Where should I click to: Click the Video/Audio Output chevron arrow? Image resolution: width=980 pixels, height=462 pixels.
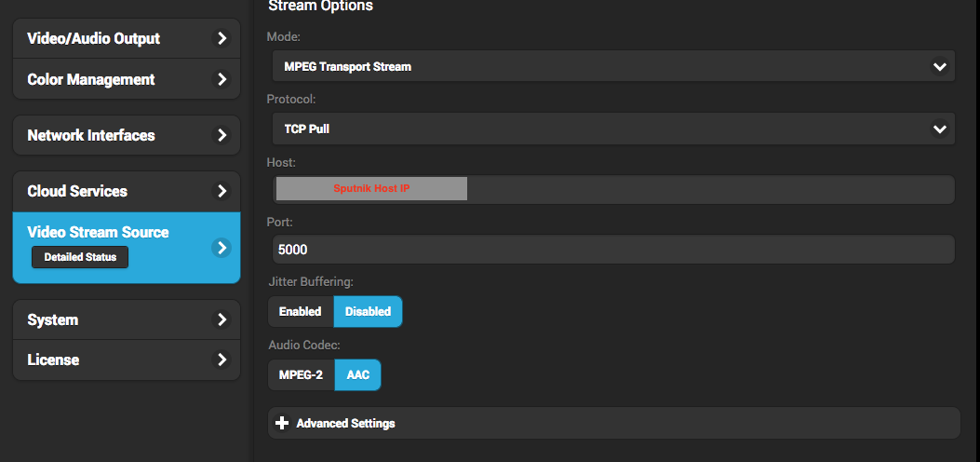(222, 39)
